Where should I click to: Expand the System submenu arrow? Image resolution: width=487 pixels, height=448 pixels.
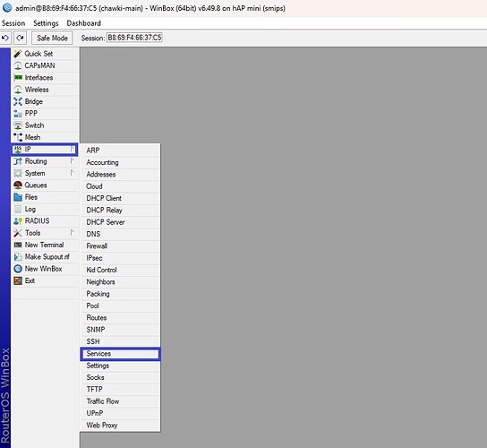72,173
